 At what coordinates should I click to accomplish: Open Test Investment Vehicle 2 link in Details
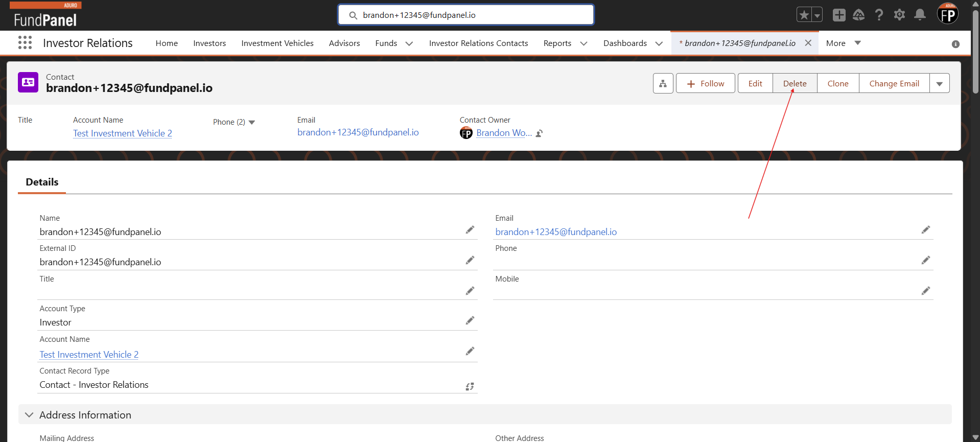(x=89, y=355)
